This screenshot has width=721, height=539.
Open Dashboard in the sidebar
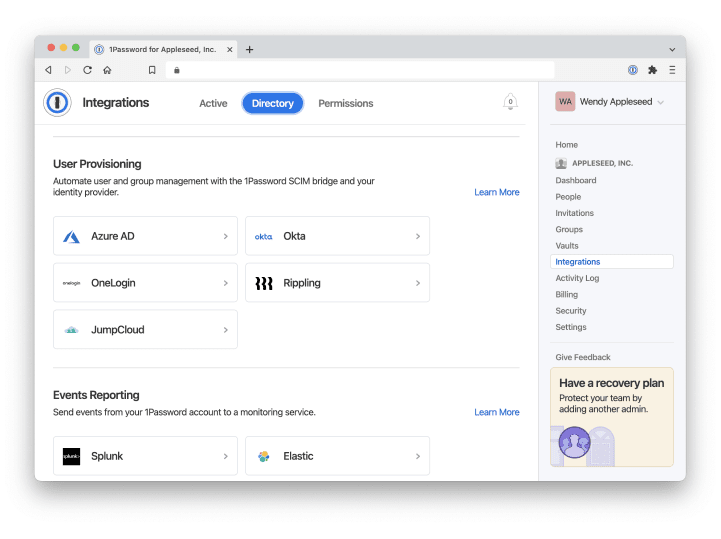575,180
